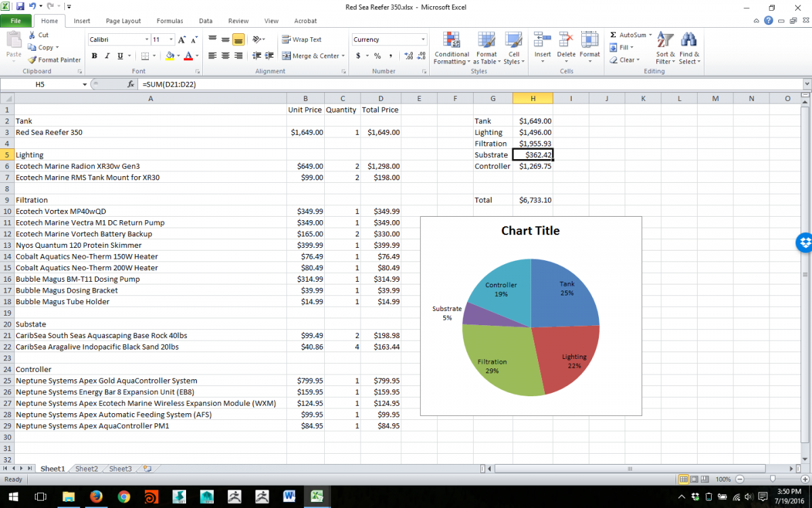Click in the formula bar showing =SUM(D21:D22)
Image resolution: width=812 pixels, height=508 pixels.
(x=470, y=85)
